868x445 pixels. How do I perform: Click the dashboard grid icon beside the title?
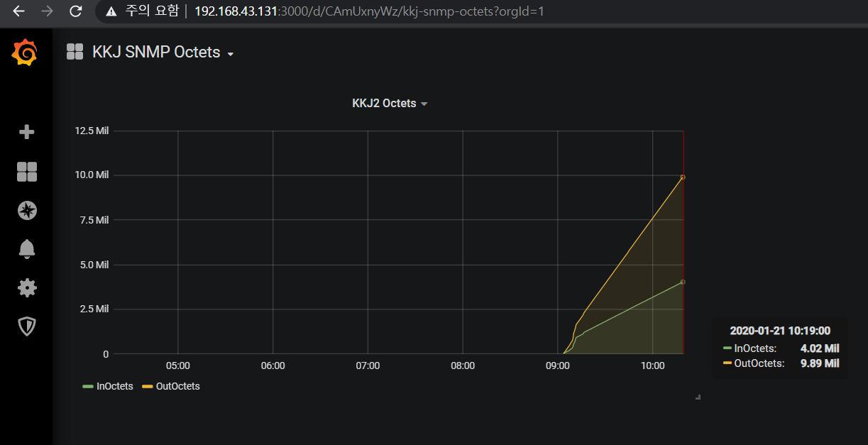[x=75, y=52]
